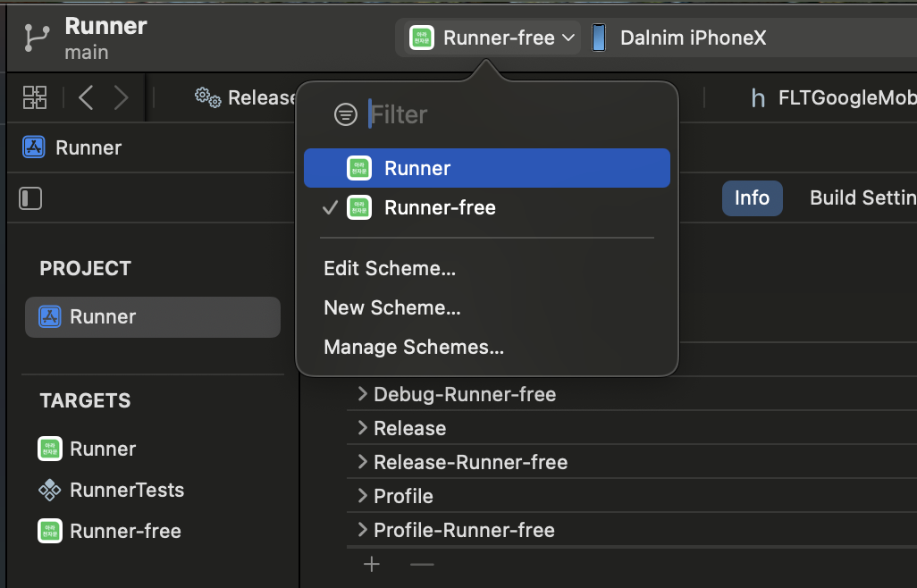The height and width of the screenshot is (588, 917).
Task: Click the app icon in toolbar scheme selector
Action: click(422, 38)
